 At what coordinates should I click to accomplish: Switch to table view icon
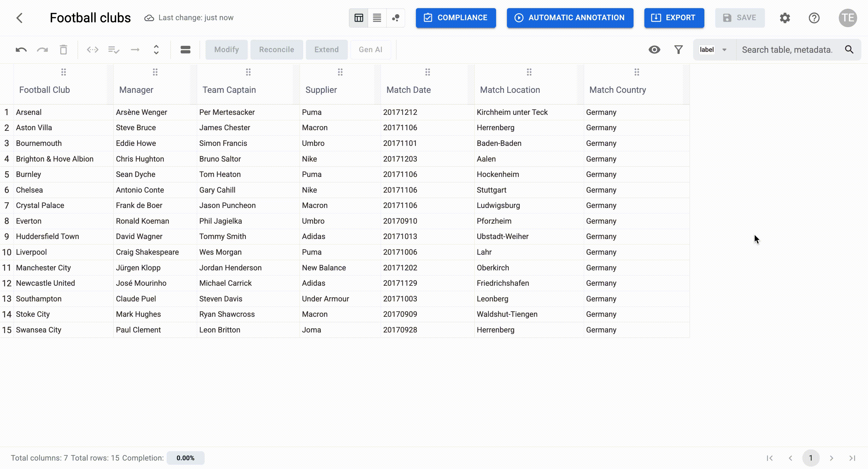pyautogui.click(x=359, y=18)
